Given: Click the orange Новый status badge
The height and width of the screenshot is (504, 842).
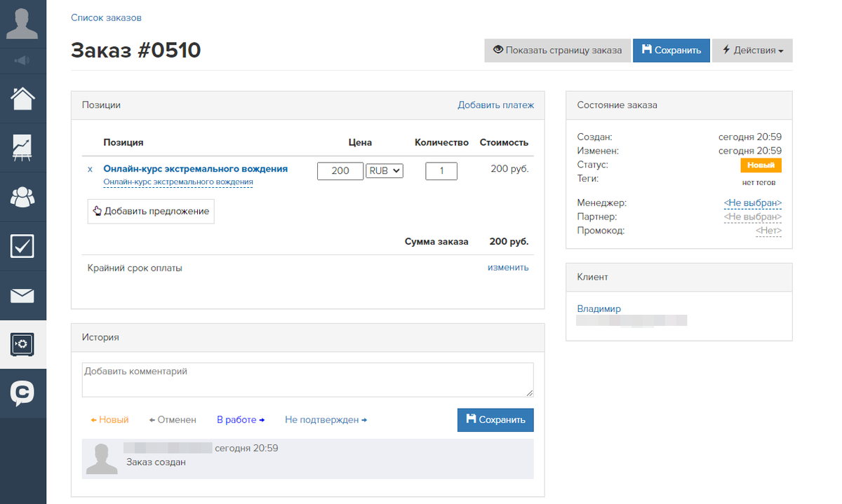Looking at the screenshot, I should click(761, 165).
